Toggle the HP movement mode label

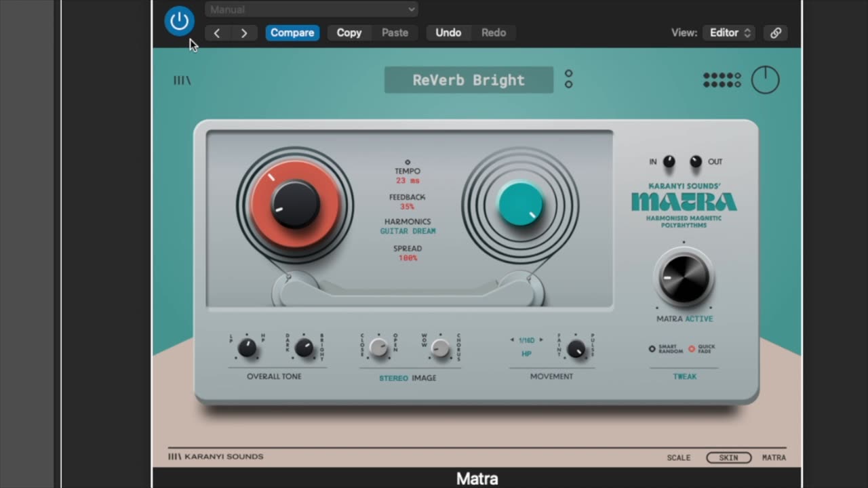coord(527,354)
